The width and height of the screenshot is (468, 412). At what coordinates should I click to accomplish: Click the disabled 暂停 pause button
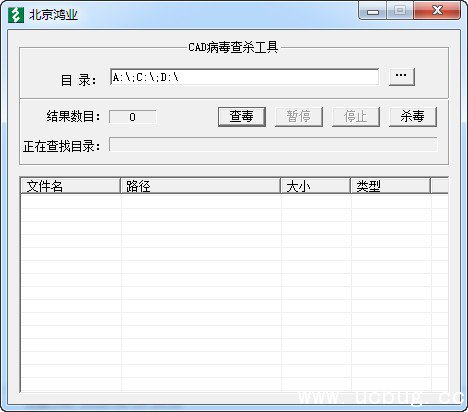pos(299,117)
